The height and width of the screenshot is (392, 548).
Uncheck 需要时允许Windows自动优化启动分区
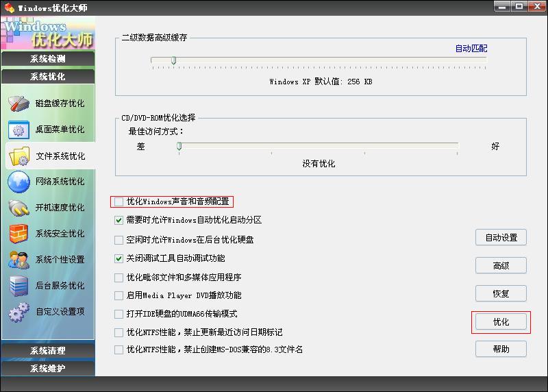[119, 220]
